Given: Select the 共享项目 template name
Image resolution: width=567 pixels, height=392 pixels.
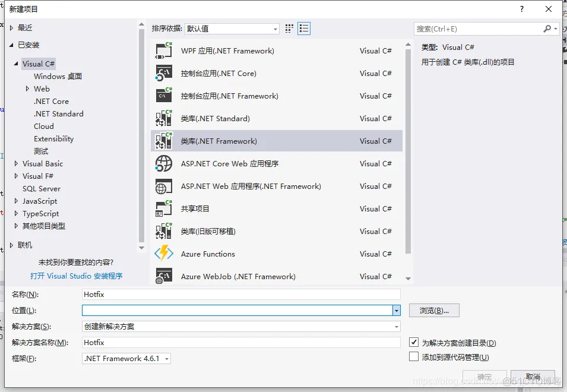Looking at the screenshot, I should (195, 208).
